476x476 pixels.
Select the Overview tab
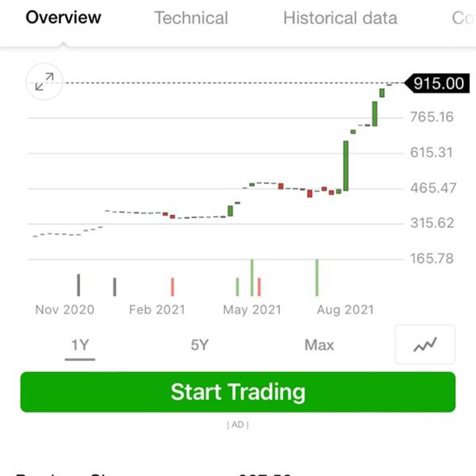pos(63,17)
